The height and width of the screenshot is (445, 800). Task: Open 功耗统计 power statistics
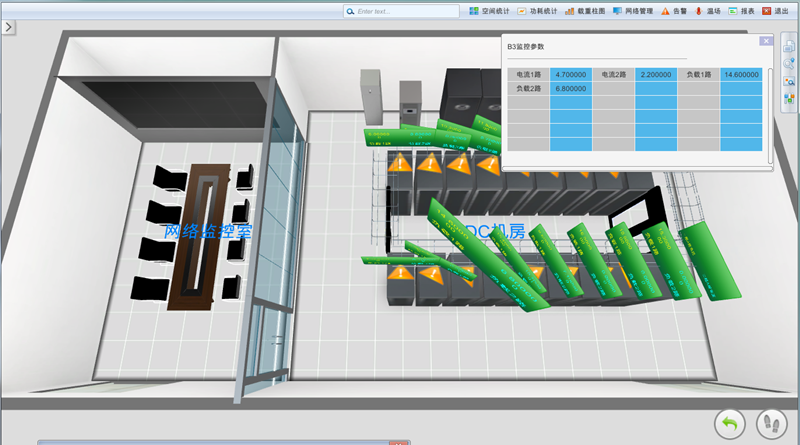[x=536, y=11]
